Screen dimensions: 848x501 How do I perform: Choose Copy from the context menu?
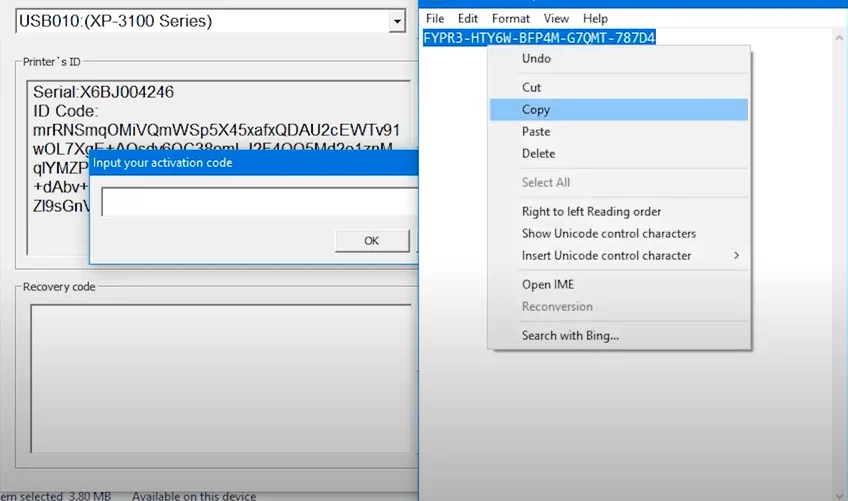coord(536,110)
